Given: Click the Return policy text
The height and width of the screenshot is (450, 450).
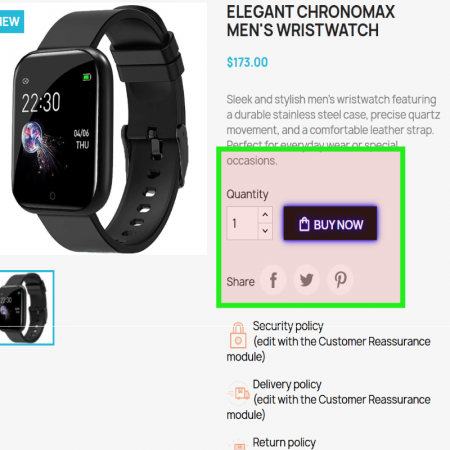Looking at the screenshot, I should 284,443.
